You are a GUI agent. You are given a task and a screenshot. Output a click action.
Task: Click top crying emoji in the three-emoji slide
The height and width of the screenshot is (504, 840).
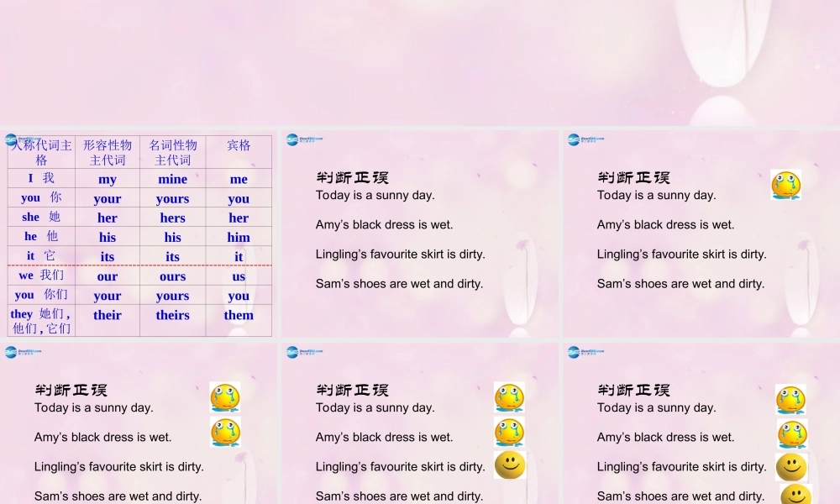tap(509, 397)
